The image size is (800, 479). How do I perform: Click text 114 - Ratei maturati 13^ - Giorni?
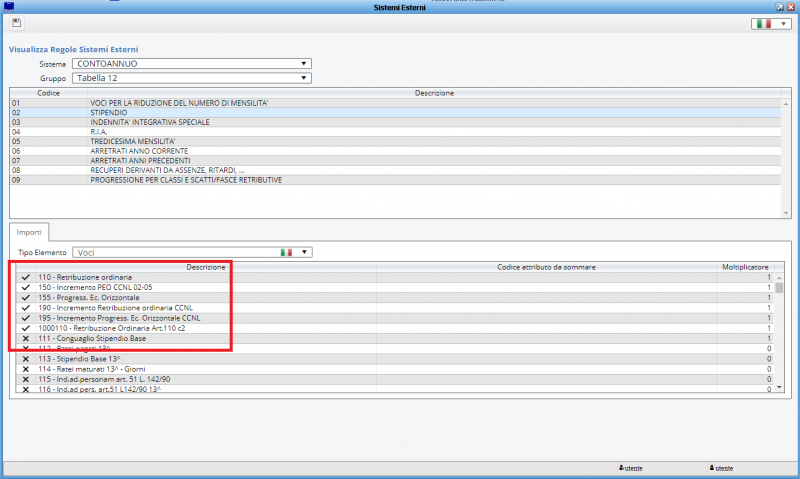pyautogui.click(x=91, y=369)
